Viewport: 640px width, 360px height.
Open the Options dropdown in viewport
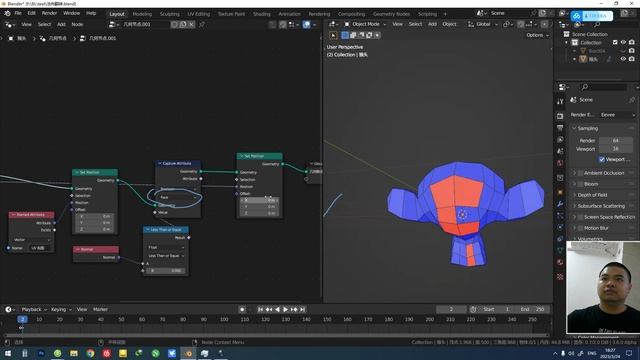point(537,35)
